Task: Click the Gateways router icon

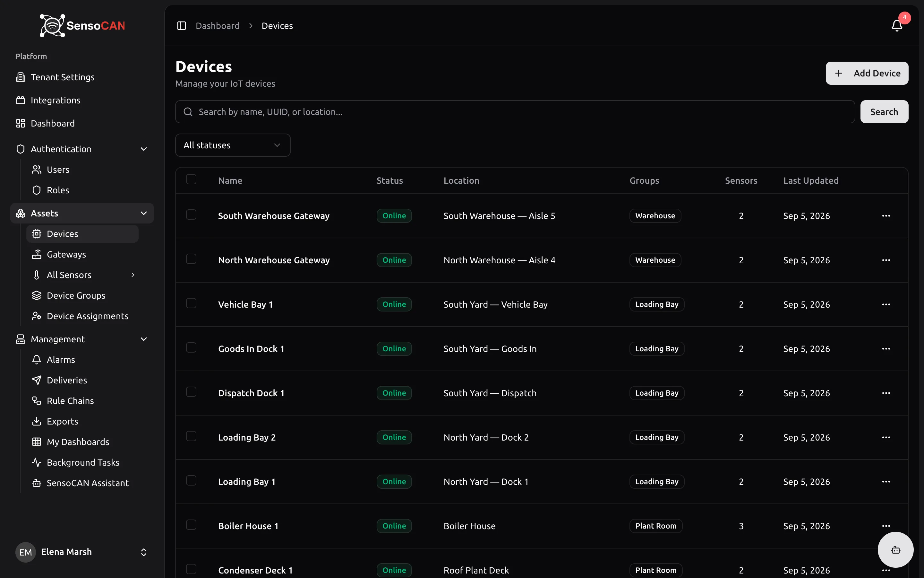Action: tap(37, 254)
